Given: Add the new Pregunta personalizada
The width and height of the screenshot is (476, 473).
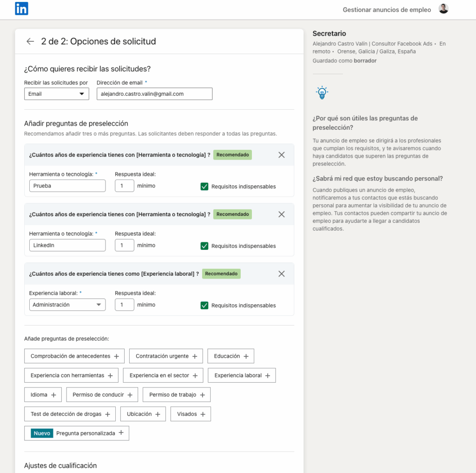Looking at the screenshot, I should pyautogui.click(x=76, y=433).
